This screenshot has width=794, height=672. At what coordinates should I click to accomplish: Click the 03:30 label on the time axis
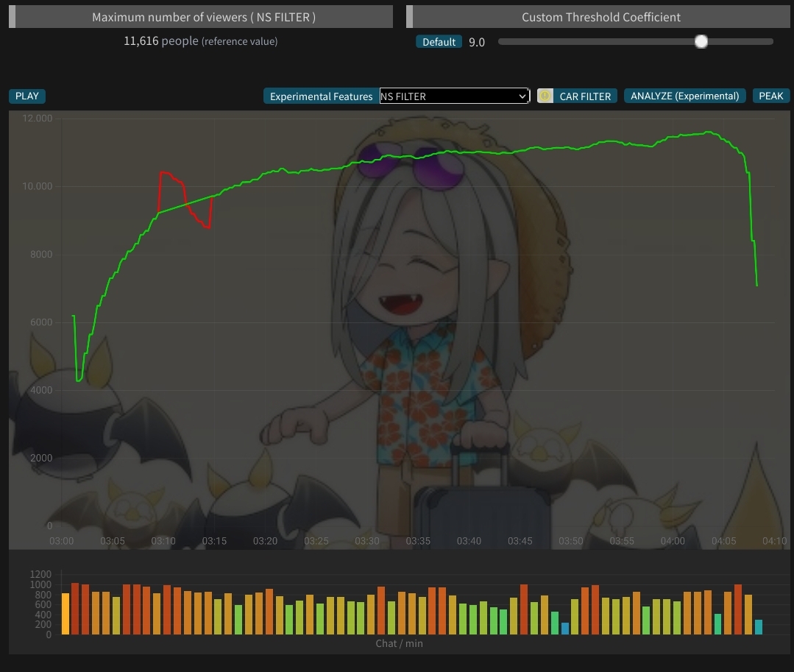pos(367,541)
